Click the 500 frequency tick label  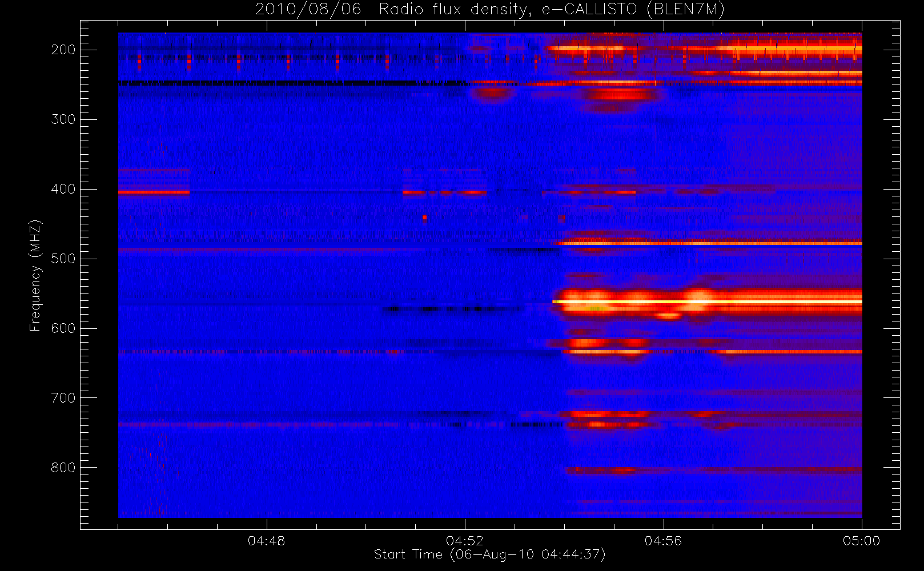coord(63,259)
